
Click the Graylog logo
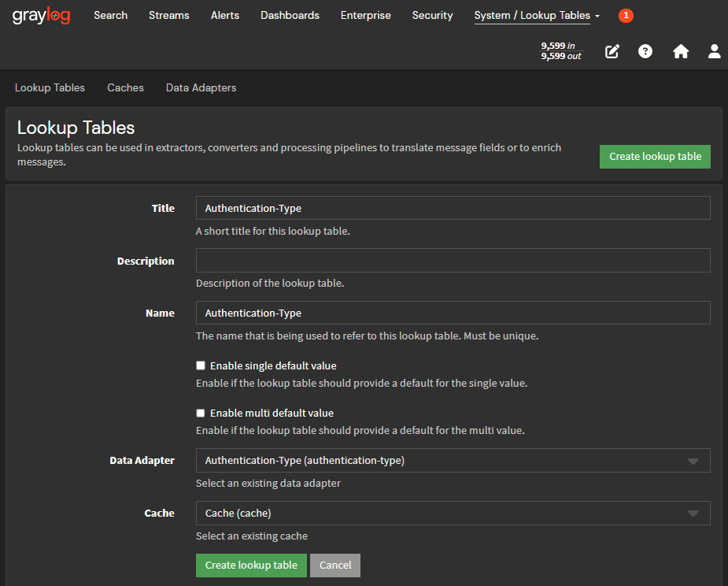(x=41, y=16)
